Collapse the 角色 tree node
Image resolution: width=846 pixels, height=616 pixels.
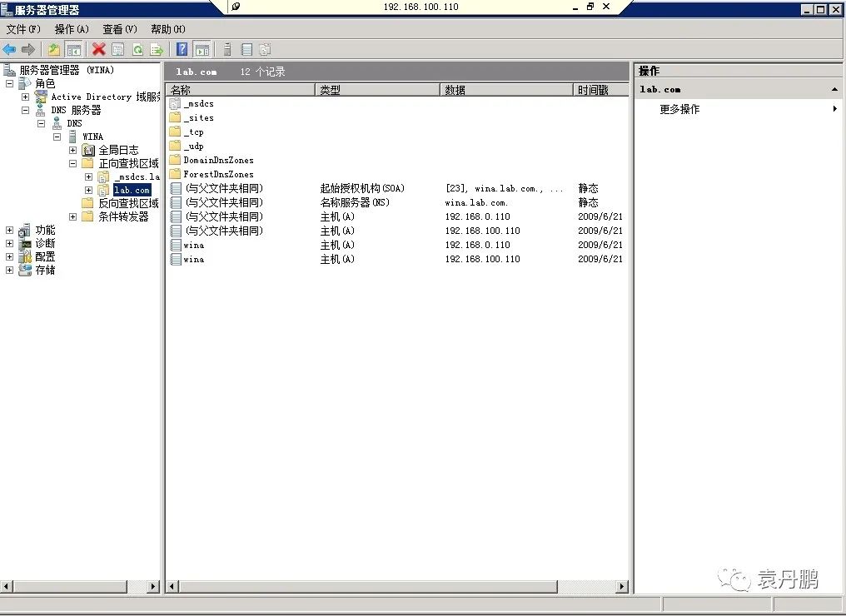coord(9,83)
